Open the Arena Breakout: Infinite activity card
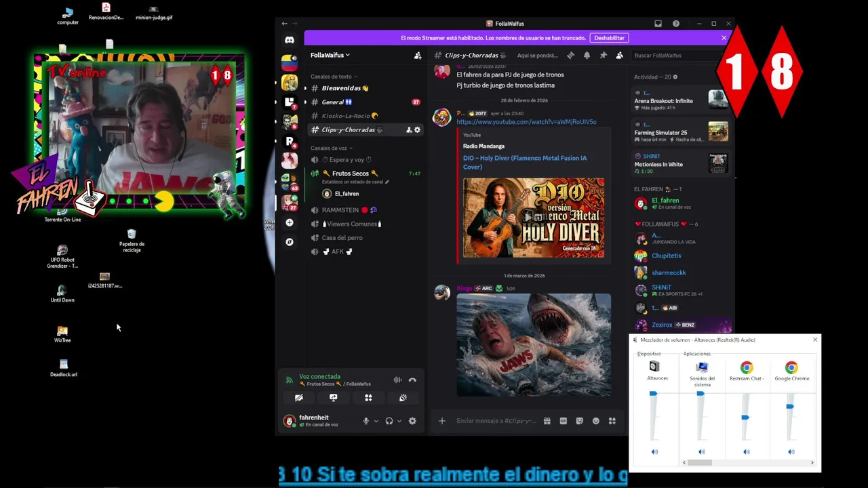Screen dimensions: 868x488 pyautogui.click(x=682, y=100)
